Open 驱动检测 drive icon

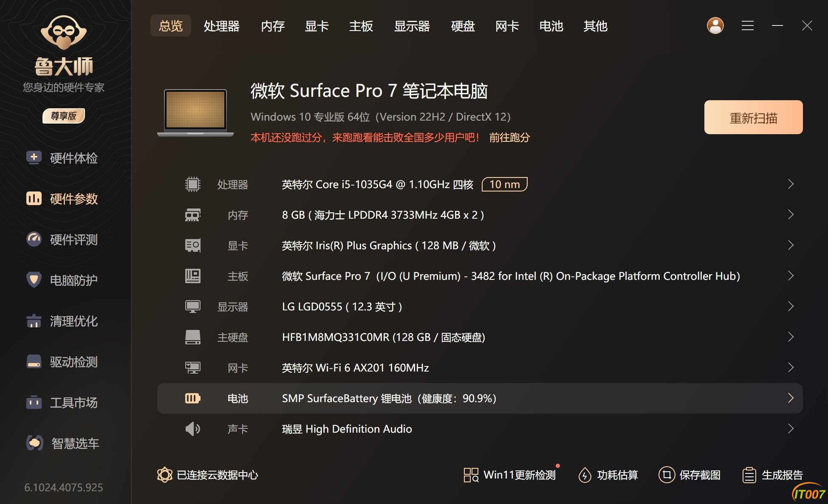click(34, 361)
